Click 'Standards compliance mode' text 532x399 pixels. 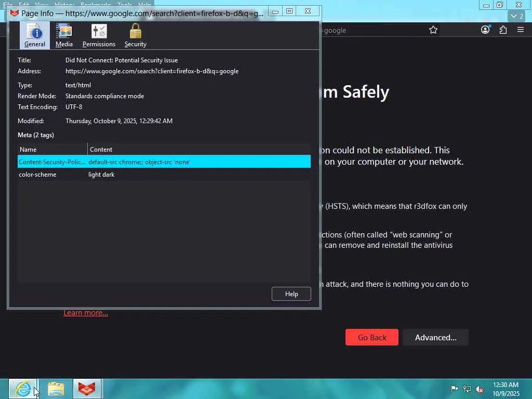pos(104,96)
